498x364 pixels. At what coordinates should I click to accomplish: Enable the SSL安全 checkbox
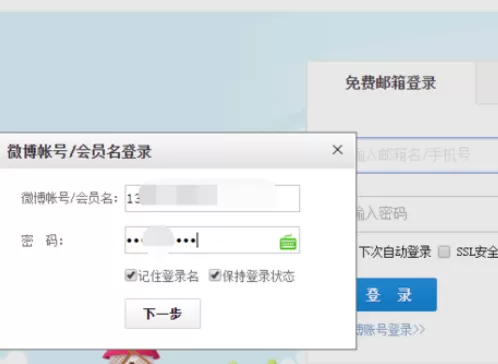[x=444, y=252]
